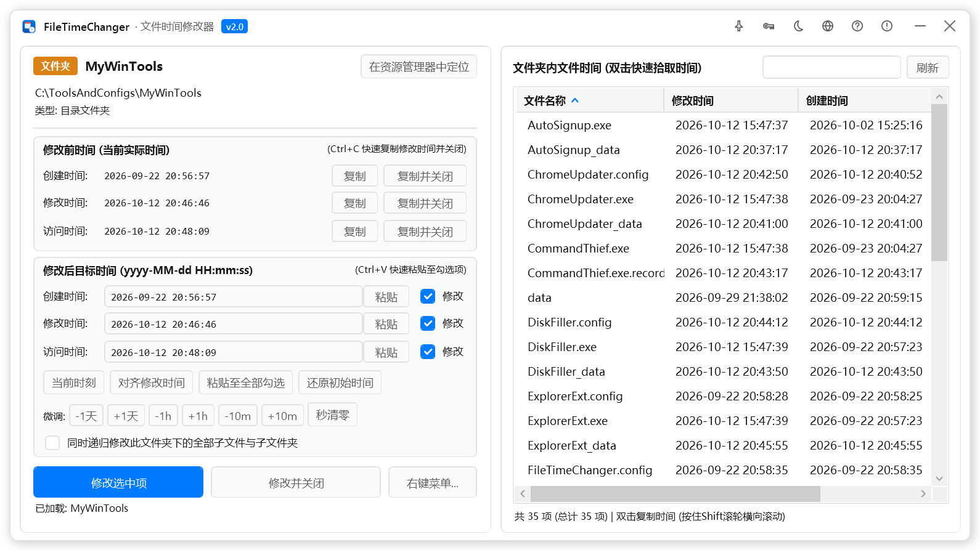Open 右键菜单... button
Screen dimensions: 980x550
[433, 482]
